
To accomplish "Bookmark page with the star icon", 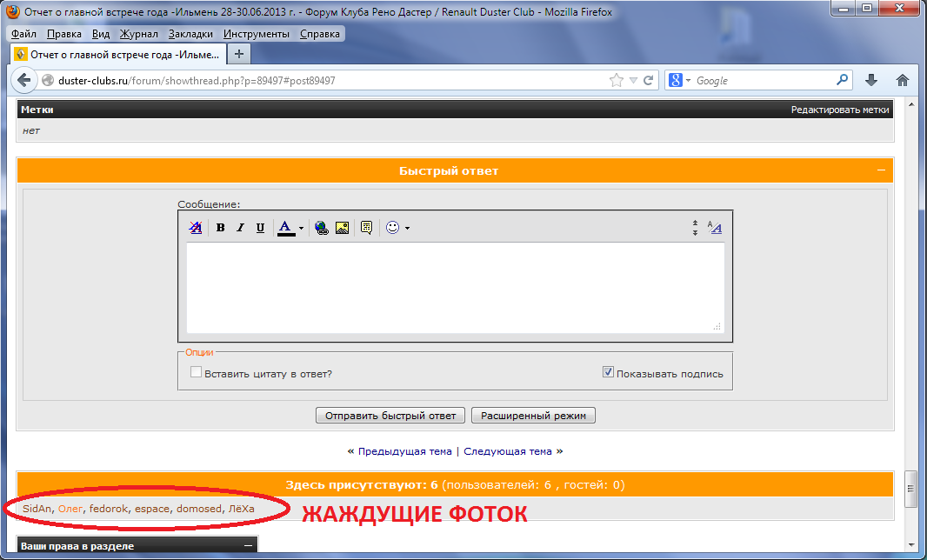I will 617,80.
